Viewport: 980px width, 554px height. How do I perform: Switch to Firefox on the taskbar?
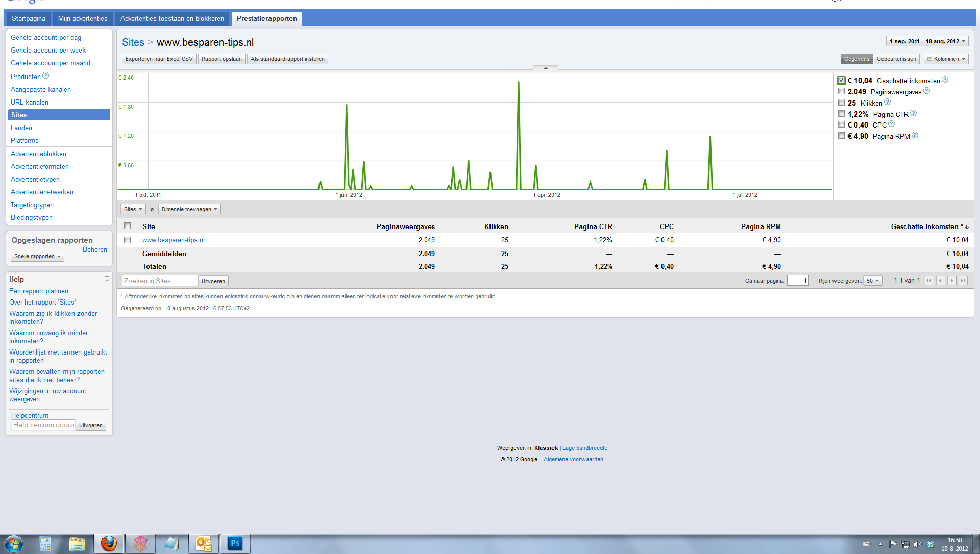(x=109, y=544)
